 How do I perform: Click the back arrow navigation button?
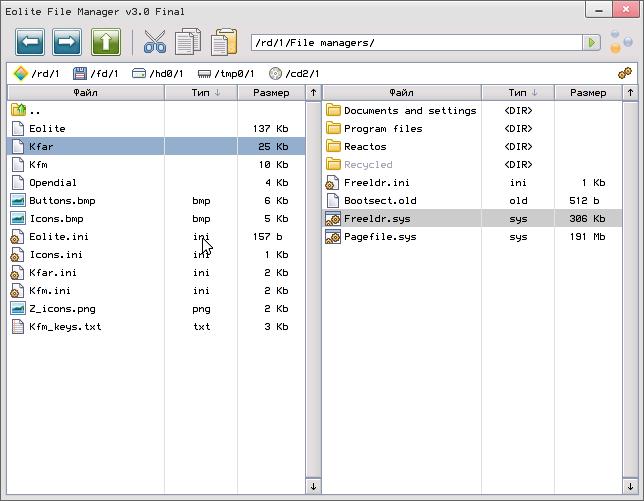pos(30,42)
